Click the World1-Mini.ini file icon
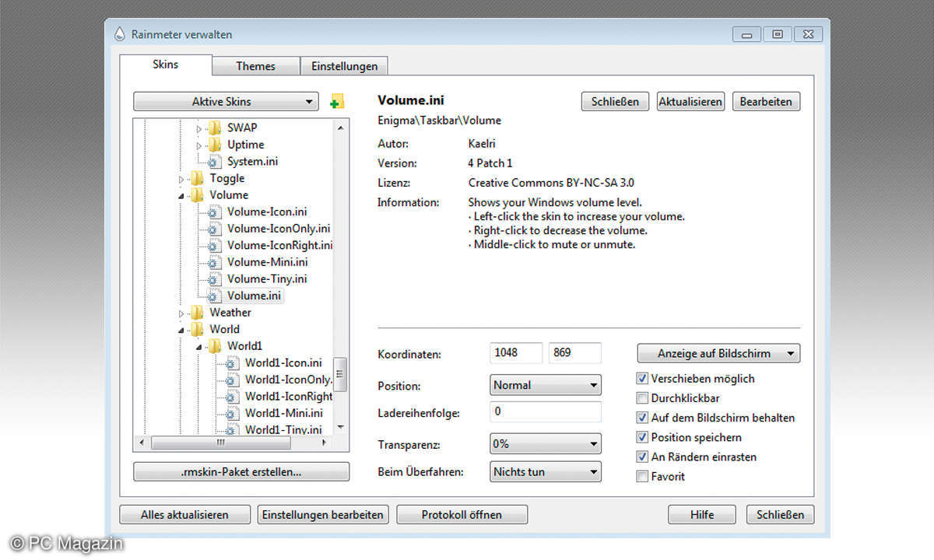The image size is (934, 560). point(232,413)
